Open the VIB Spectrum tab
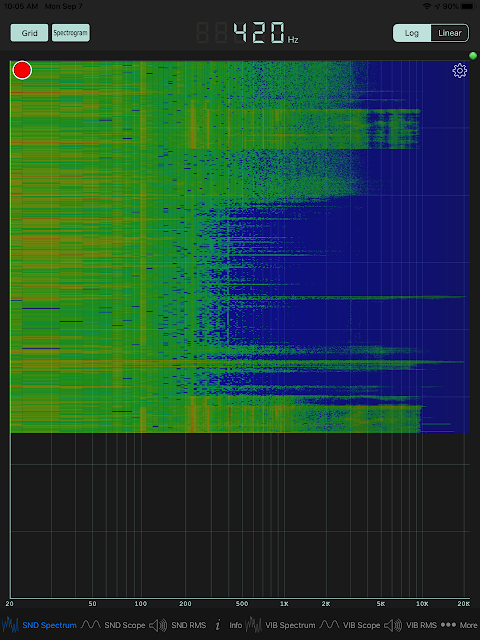Image resolution: width=480 pixels, height=640 pixels. click(x=280, y=625)
